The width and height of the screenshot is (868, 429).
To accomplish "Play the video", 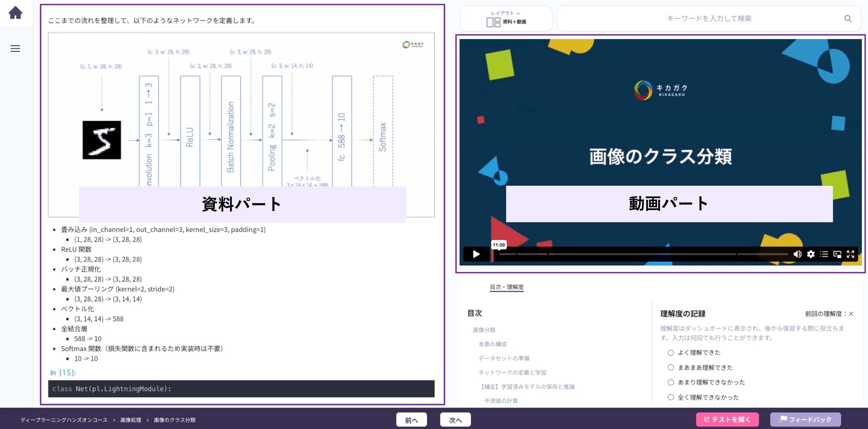I will pyautogui.click(x=476, y=254).
